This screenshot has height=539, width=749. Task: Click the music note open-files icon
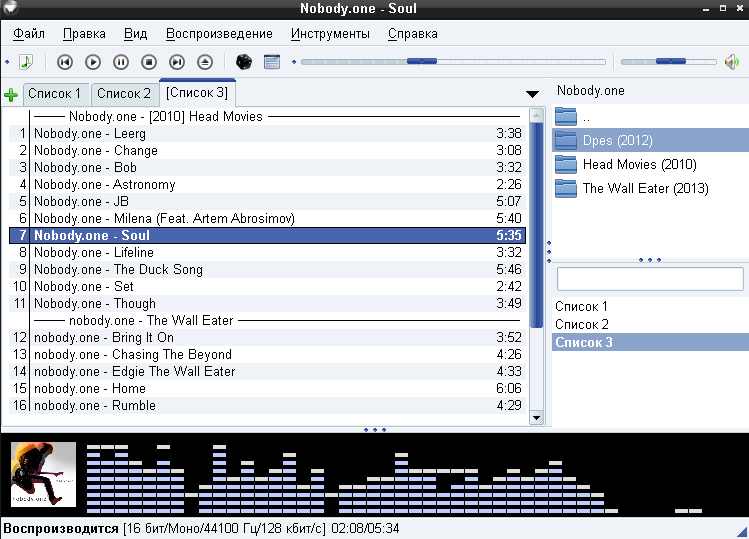26,62
